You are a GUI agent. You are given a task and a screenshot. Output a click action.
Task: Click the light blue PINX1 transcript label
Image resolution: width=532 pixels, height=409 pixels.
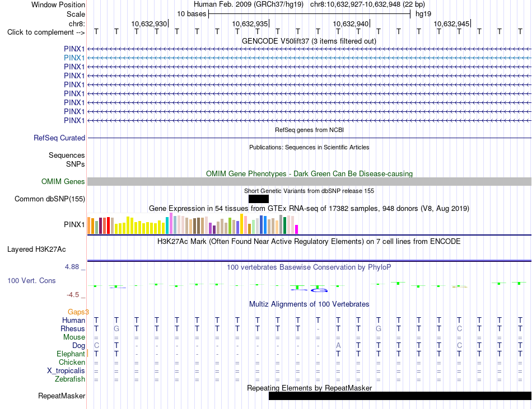point(74,58)
